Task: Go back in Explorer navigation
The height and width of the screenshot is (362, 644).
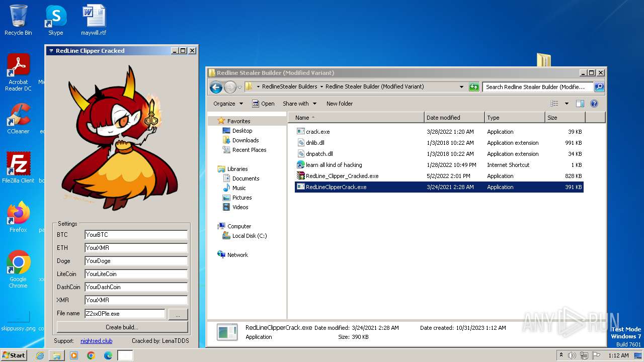Action: pyautogui.click(x=216, y=87)
